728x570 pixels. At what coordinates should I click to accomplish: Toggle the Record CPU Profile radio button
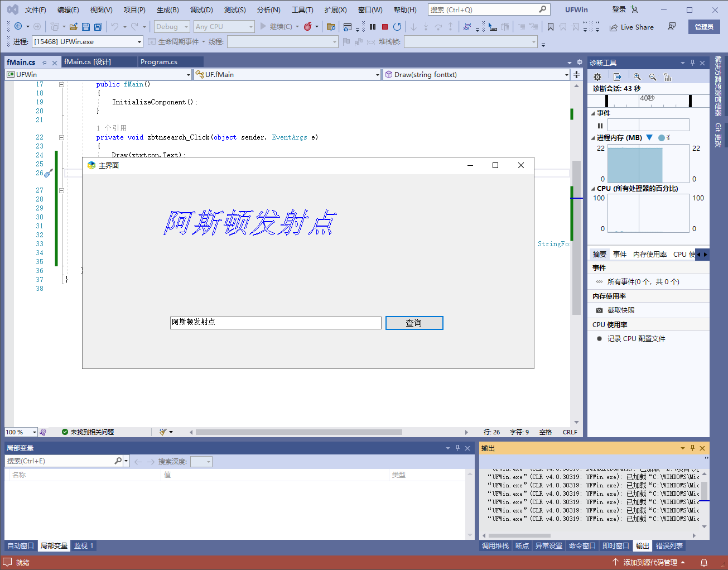599,339
